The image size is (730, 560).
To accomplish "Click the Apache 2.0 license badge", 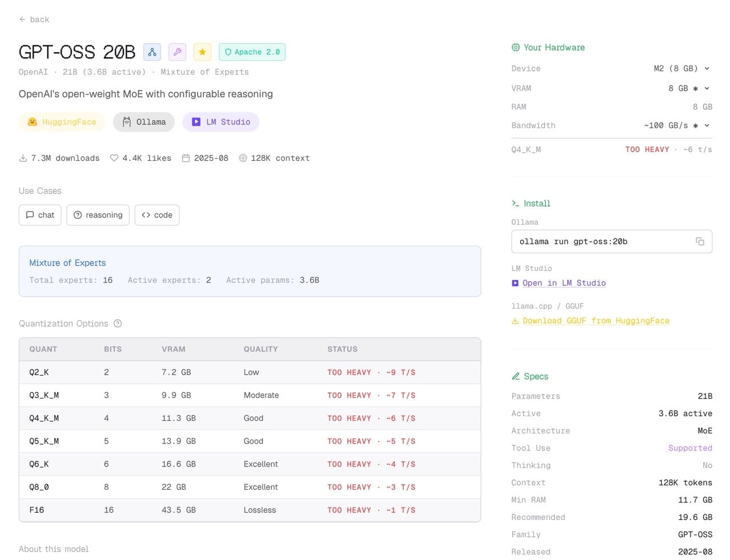I will (x=252, y=52).
